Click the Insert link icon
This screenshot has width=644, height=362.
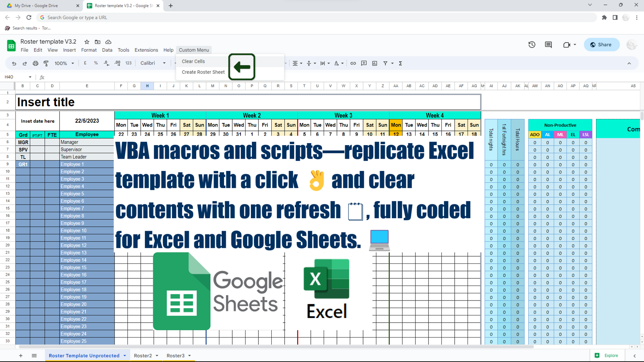(x=353, y=63)
